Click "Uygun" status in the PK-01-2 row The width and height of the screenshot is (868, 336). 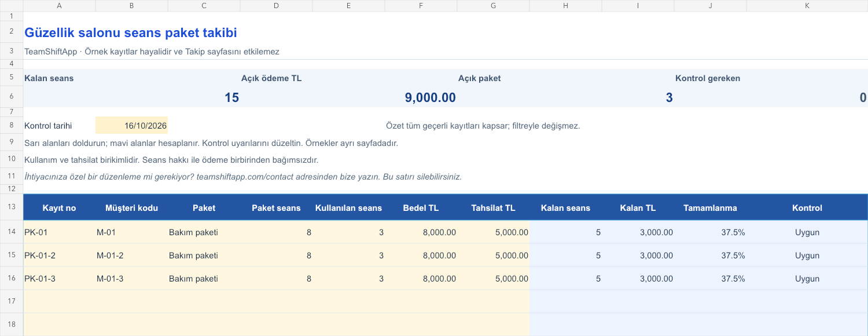pos(807,255)
